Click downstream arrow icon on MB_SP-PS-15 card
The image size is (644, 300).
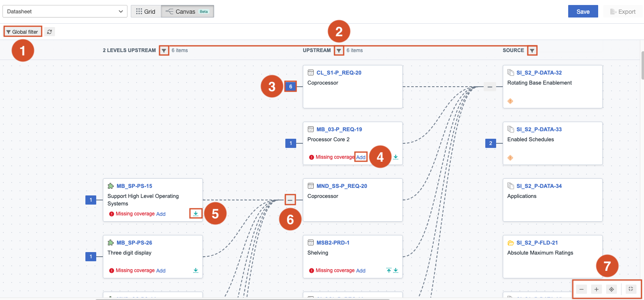[196, 214]
